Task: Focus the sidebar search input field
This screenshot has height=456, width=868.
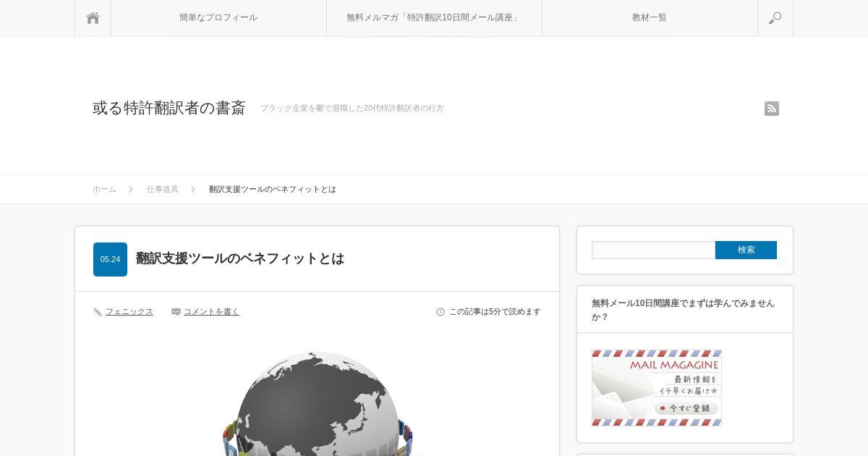Action: (653, 250)
